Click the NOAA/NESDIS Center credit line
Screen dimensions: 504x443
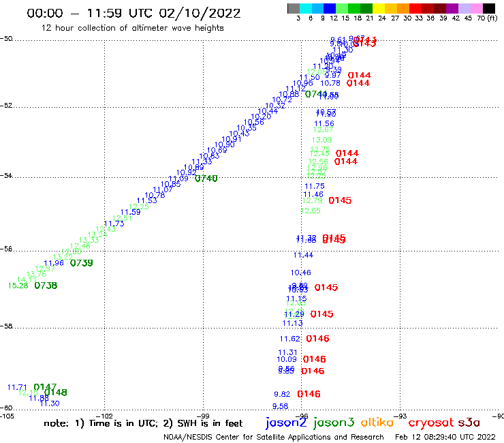pos(274,437)
